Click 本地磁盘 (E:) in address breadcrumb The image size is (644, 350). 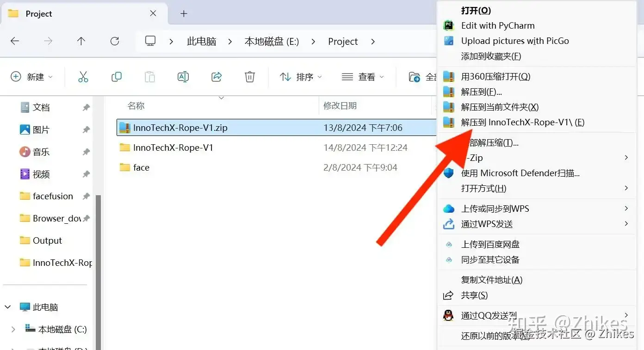click(x=272, y=41)
